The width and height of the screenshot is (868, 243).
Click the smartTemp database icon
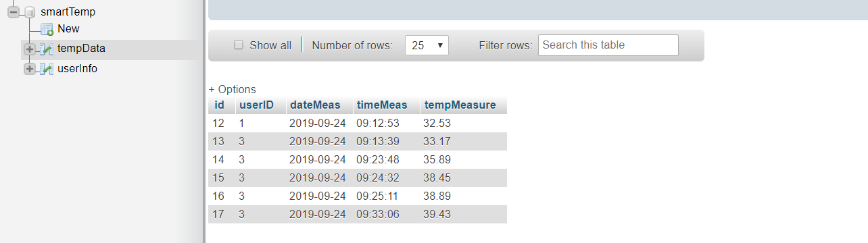pos(30,12)
